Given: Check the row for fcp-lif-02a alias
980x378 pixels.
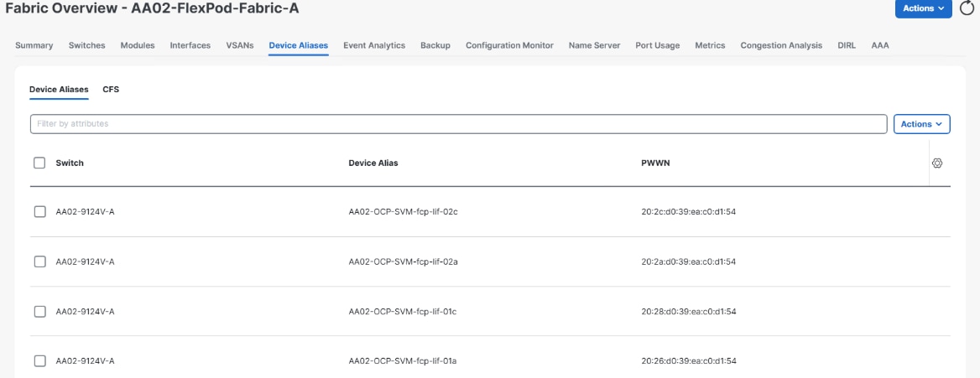Looking at the screenshot, I should coord(40,261).
